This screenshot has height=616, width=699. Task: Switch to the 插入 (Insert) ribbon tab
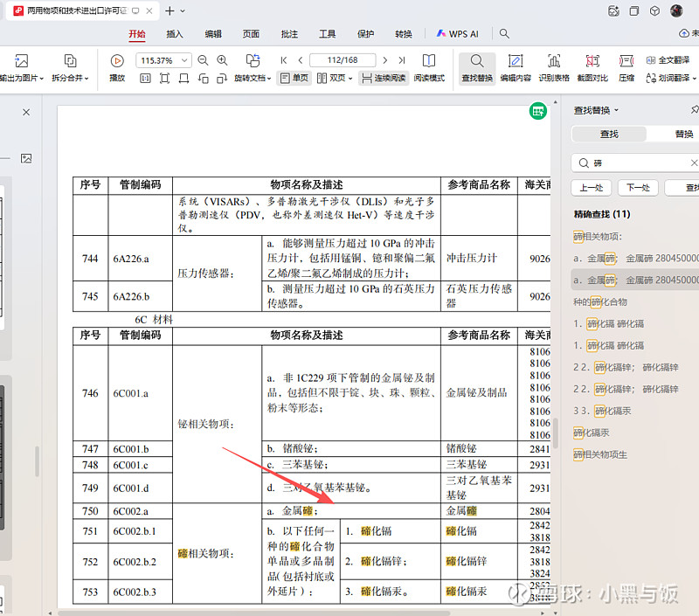175,34
